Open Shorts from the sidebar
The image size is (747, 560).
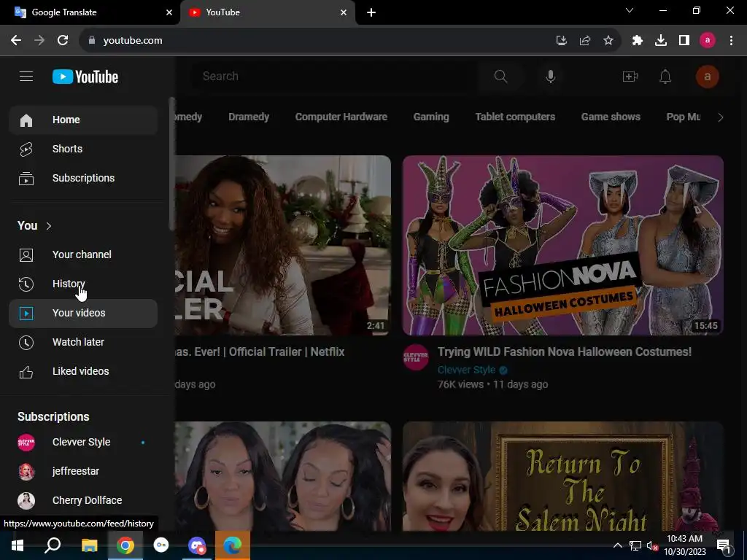pyautogui.click(x=83, y=149)
